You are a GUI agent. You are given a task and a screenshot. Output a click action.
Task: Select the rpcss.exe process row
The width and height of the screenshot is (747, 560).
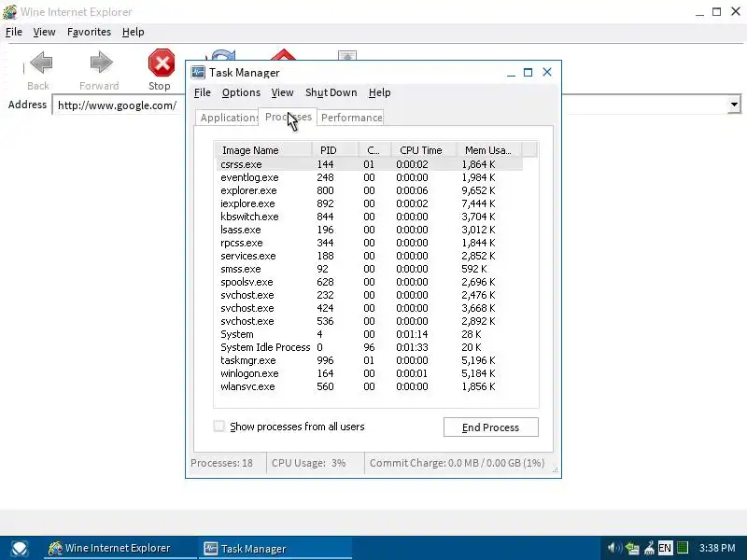tap(370, 243)
